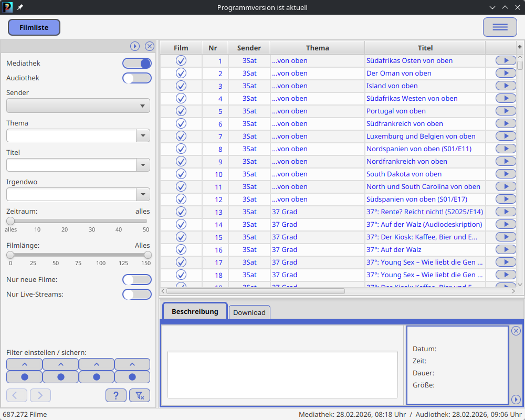Clear all filters with funnel icon
This screenshot has height=420, width=525.
[140, 395]
